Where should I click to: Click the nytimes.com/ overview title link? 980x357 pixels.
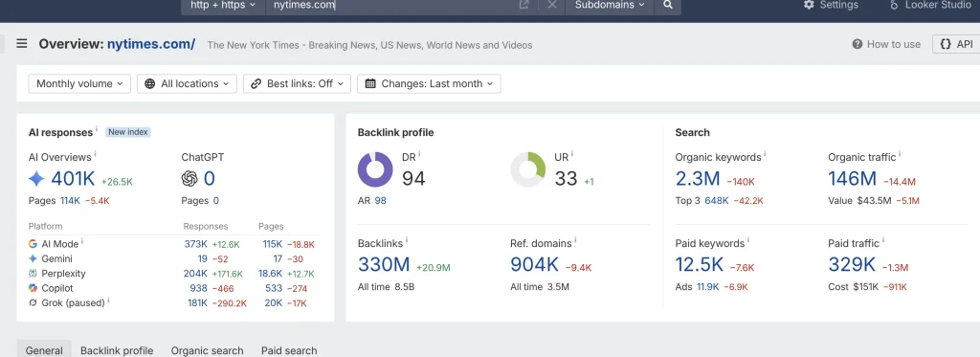click(150, 44)
